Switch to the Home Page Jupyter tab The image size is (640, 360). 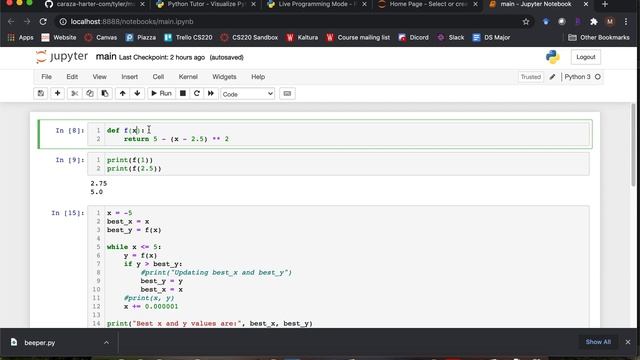click(x=427, y=4)
